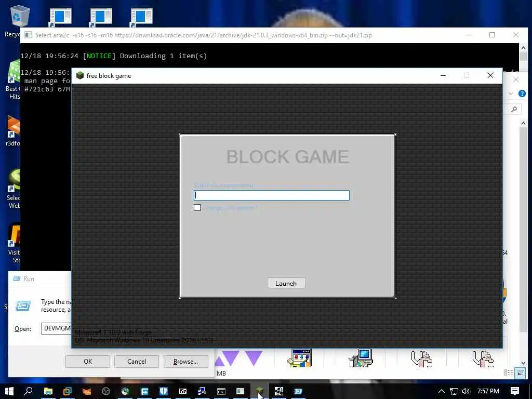Focus the username text field in Block Game
532x399 pixels.
[x=271, y=195]
